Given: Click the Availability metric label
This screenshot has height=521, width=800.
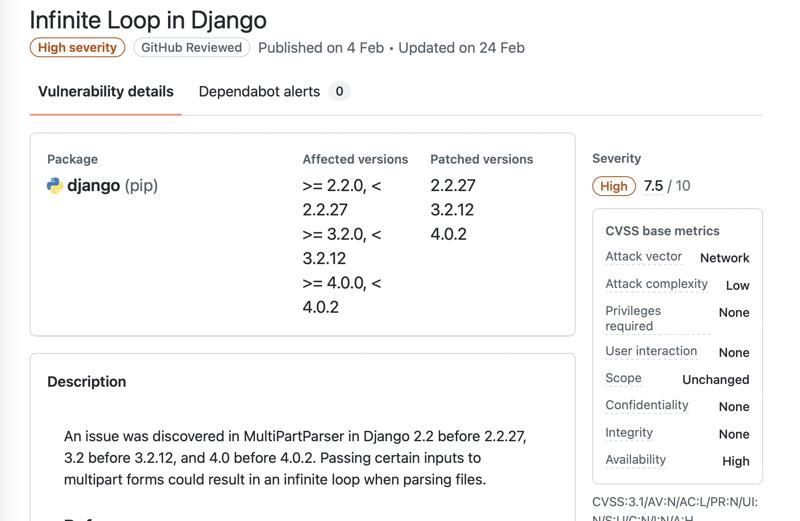Looking at the screenshot, I should point(635,460).
